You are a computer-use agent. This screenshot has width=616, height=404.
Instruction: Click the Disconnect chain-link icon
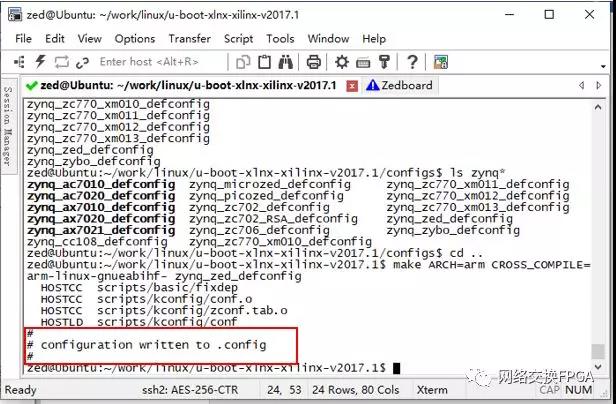pos(82,62)
